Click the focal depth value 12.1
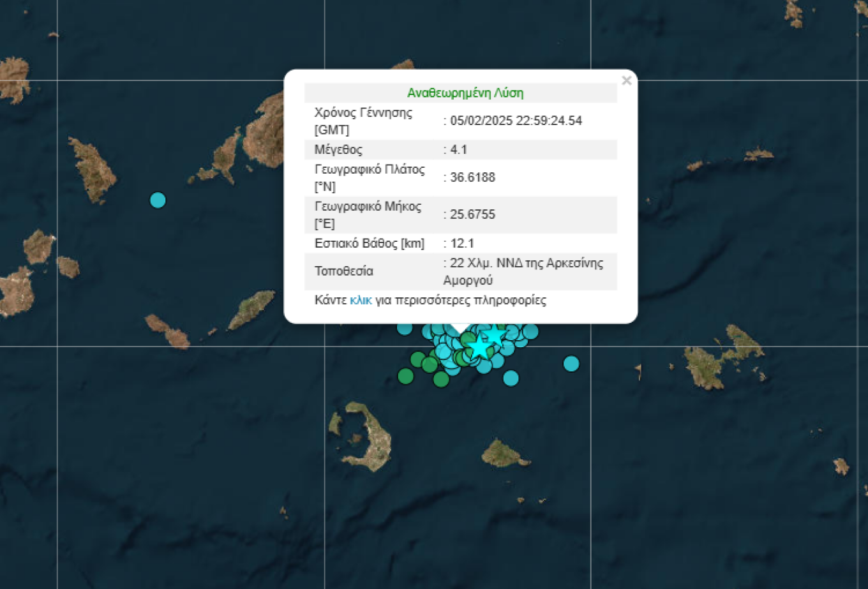Screen dimensions: 868x589 tap(462, 243)
